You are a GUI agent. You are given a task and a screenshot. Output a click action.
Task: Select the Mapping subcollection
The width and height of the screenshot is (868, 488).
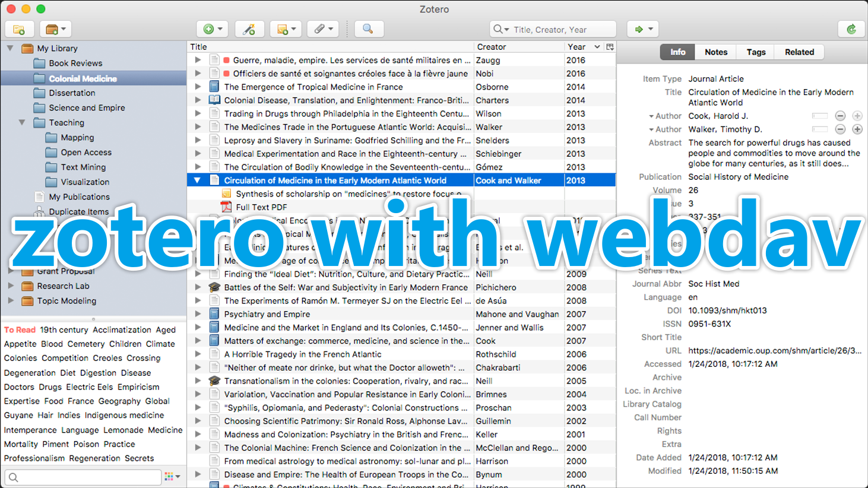pyautogui.click(x=77, y=137)
